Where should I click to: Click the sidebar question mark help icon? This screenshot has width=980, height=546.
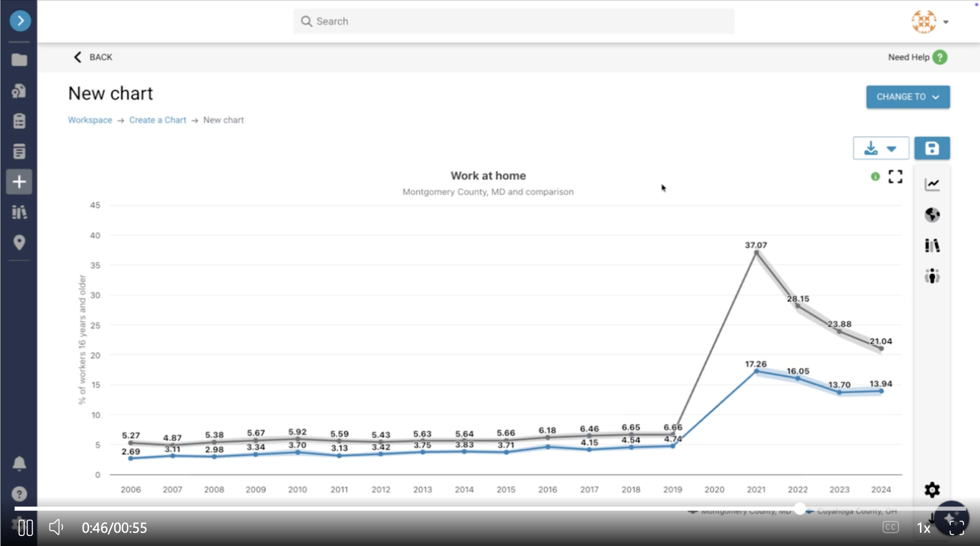point(19,494)
